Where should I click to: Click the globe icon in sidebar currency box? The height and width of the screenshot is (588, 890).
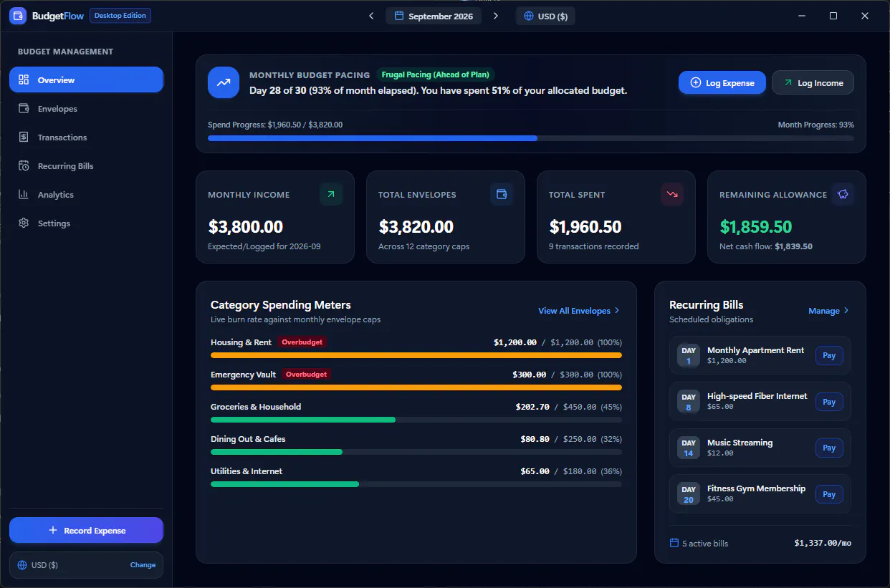click(x=22, y=565)
